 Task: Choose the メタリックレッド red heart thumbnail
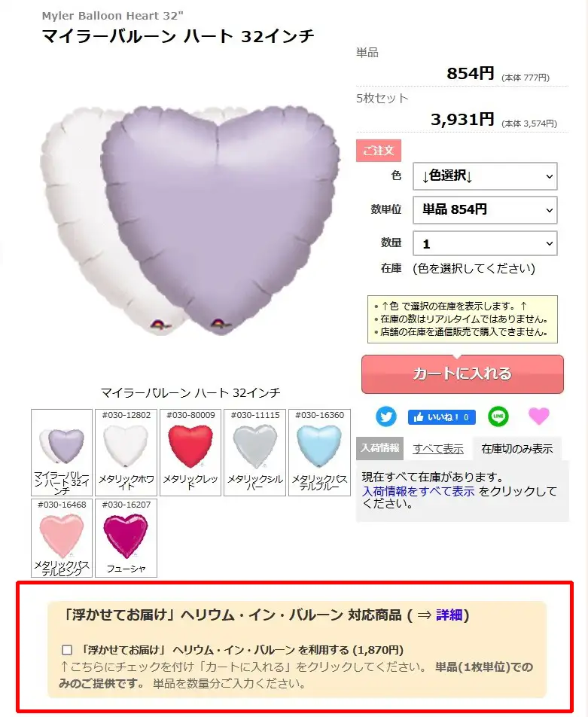[x=190, y=452]
